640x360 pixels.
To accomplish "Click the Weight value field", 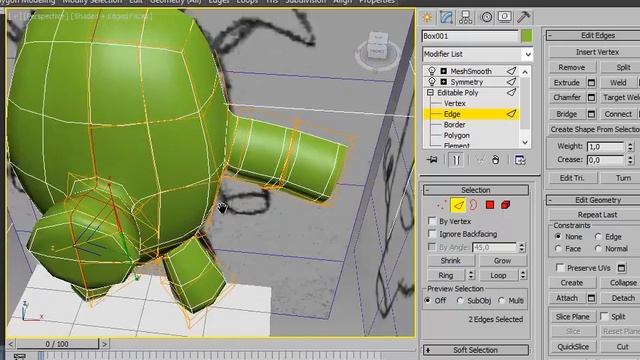I will pyautogui.click(x=606, y=146).
